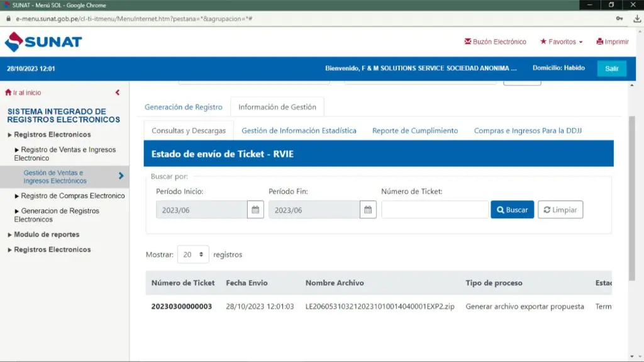Click the Limpiar button to reset filters
Screen dimensions: 644x362
(560, 210)
